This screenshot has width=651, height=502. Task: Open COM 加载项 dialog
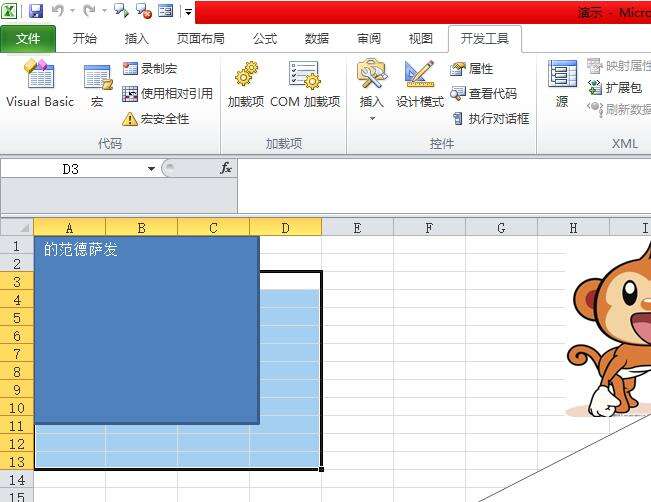pos(305,84)
